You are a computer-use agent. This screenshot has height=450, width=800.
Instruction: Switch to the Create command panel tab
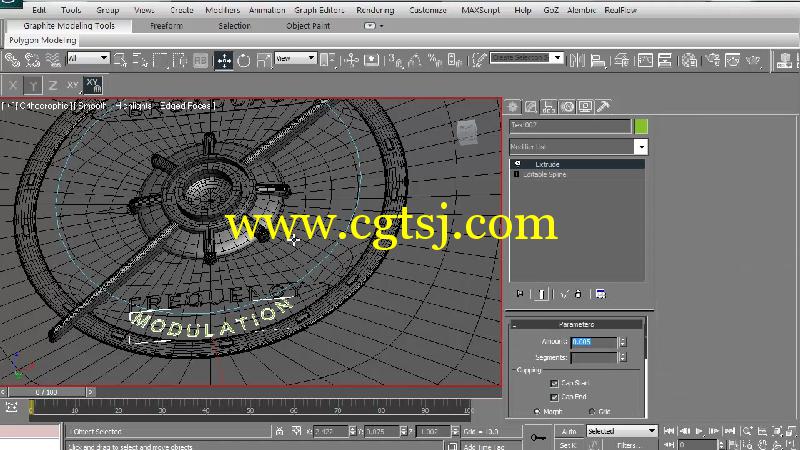pos(513,107)
